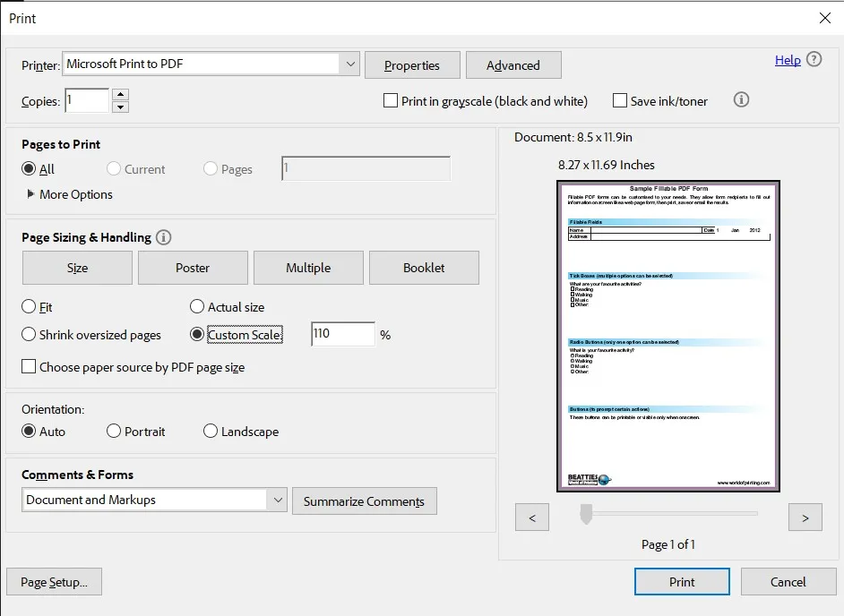Click the Save ink/toner info icon
This screenshot has width=844, height=616.
coord(741,100)
